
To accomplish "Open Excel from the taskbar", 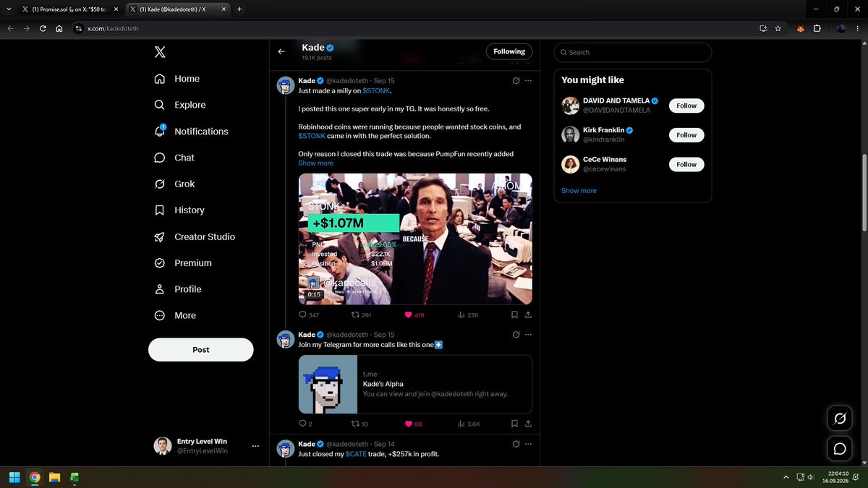I will 74,477.
